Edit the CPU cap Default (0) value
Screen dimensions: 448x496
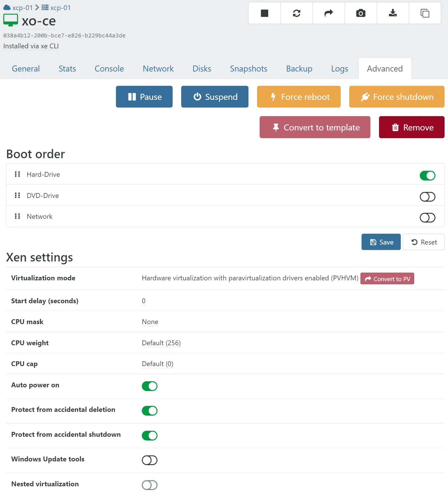pyautogui.click(x=157, y=364)
